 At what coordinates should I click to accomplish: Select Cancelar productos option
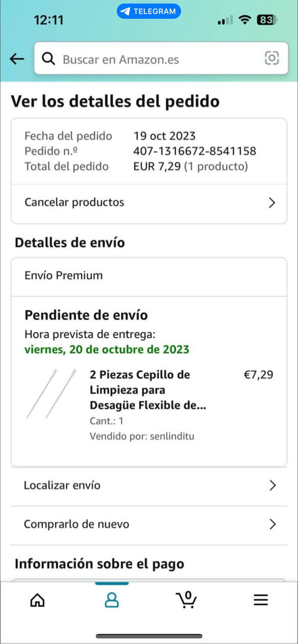click(75, 202)
